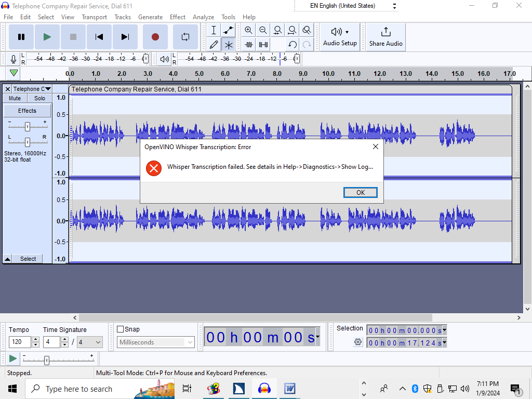Click Trim audio outside selection icon
Screen dimensions: 532x399
249,45
